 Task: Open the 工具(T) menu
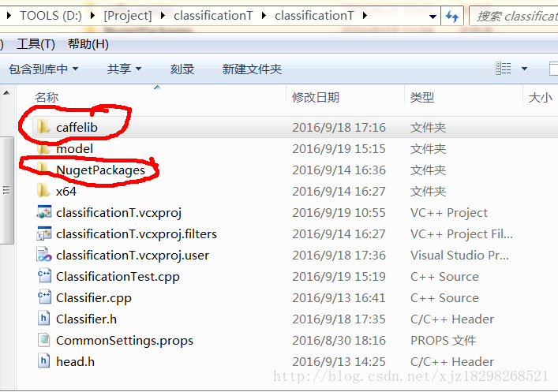pyautogui.click(x=36, y=44)
